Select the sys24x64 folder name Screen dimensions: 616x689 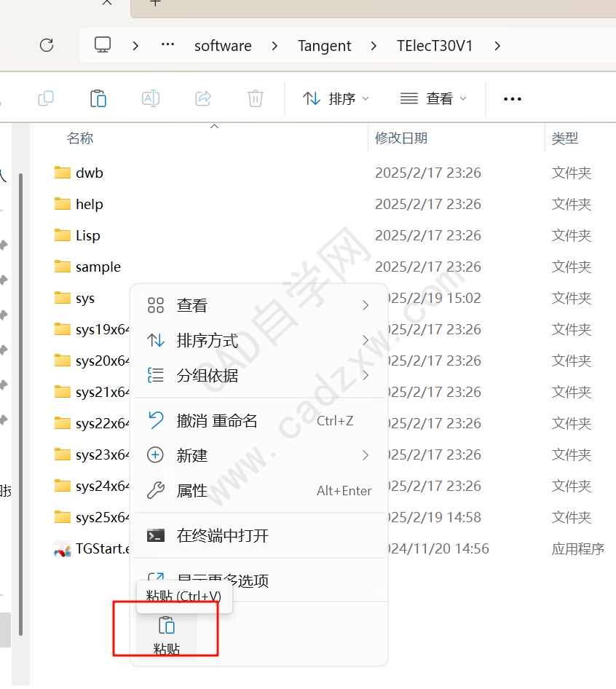(x=103, y=486)
